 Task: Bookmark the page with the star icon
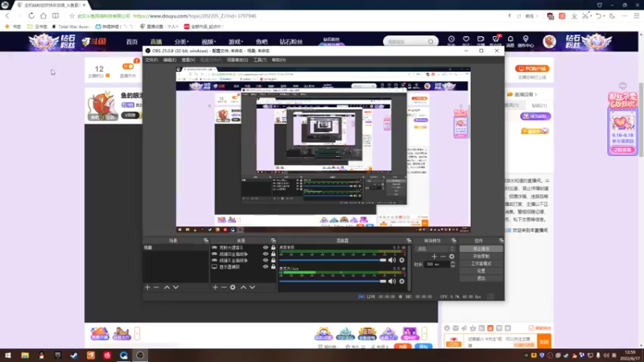[x=72, y=16]
